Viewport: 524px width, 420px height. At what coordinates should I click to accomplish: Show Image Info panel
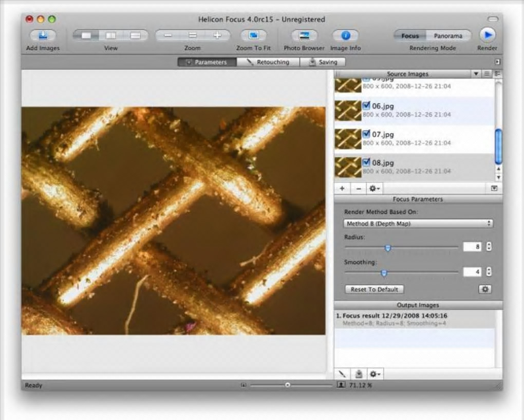345,36
